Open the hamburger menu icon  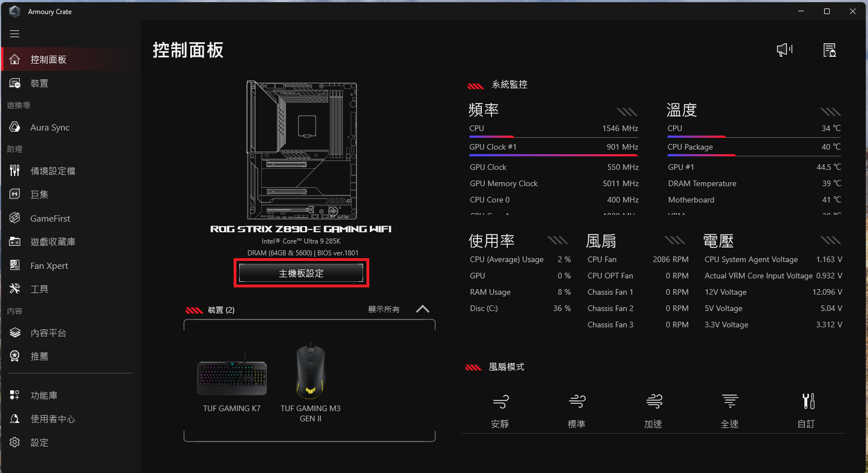click(x=15, y=34)
